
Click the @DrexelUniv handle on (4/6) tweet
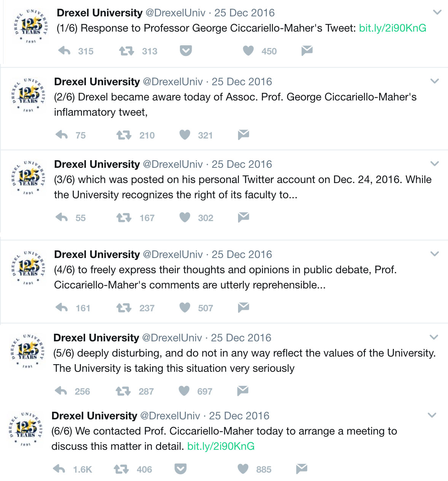[173, 255]
